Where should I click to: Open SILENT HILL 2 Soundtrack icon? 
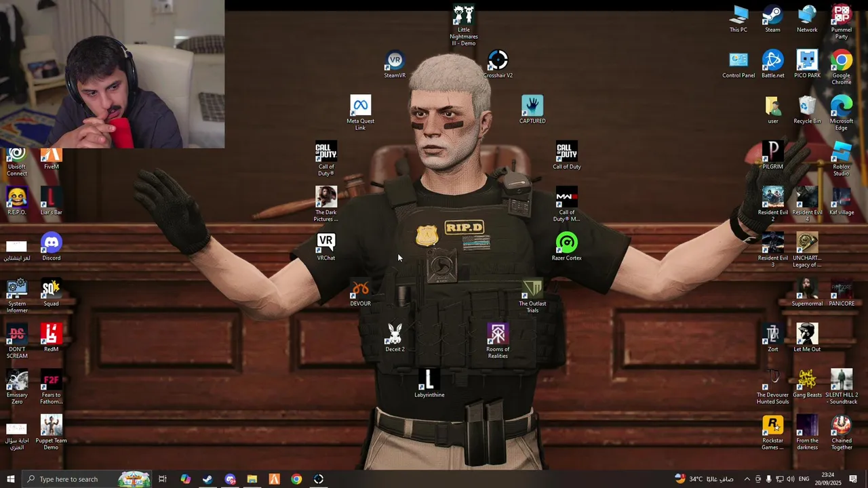[842, 386]
